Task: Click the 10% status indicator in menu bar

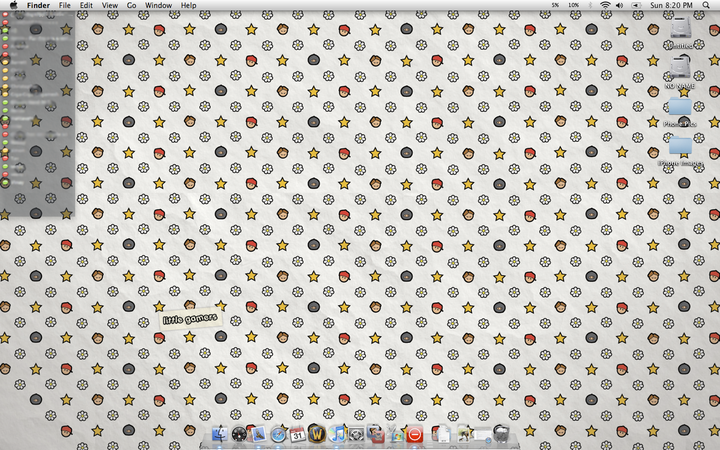Action: click(x=574, y=5)
